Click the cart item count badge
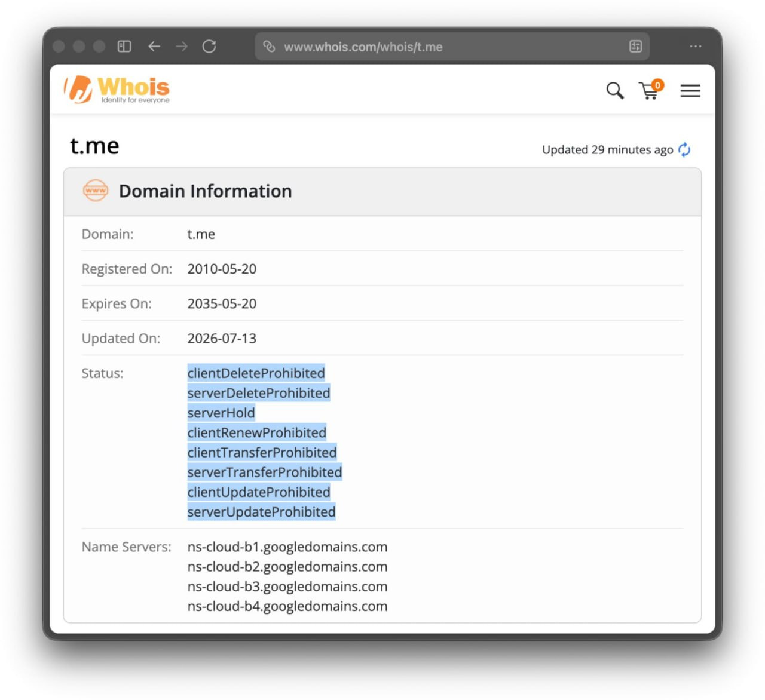 (657, 85)
